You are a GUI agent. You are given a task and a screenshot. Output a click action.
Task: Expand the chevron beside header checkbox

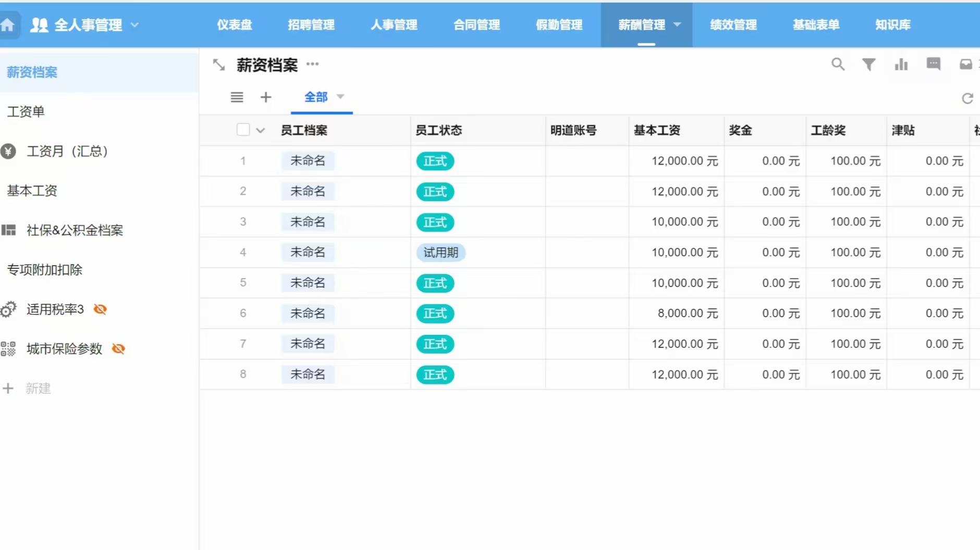click(x=260, y=130)
